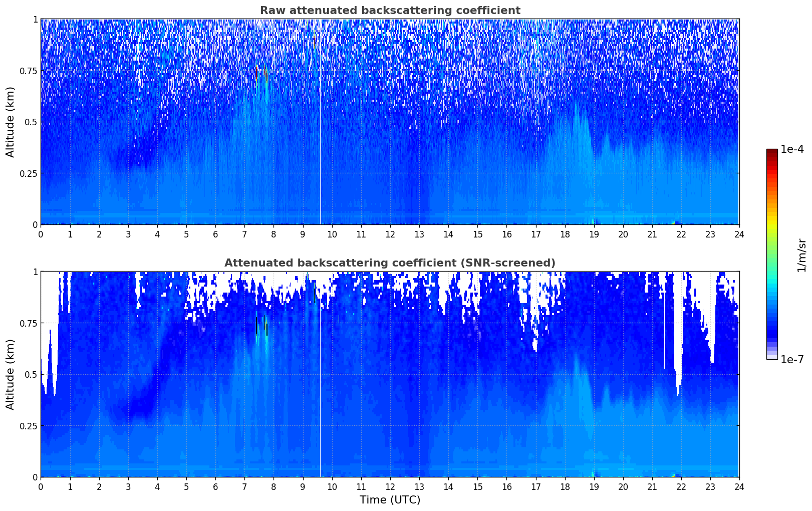Click the 'Attenuated backscattering coefficient (SNR-screened)' title
The image size is (812, 511).
pos(390,263)
